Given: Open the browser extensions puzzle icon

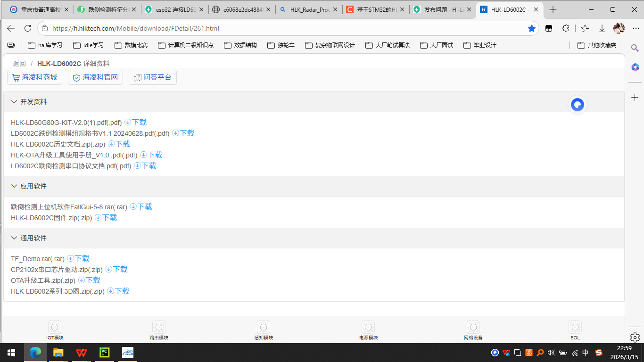Looking at the screenshot, I should (x=566, y=28).
